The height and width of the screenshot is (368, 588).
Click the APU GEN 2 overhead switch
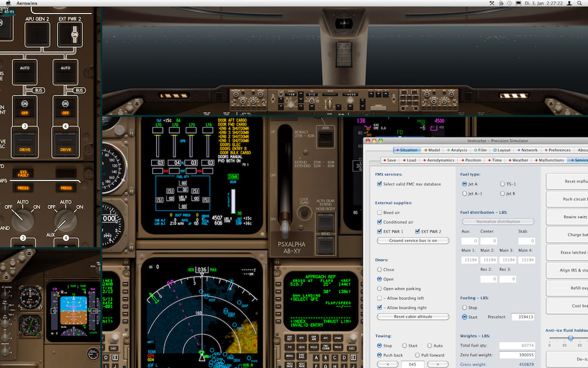pyautogui.click(x=37, y=35)
